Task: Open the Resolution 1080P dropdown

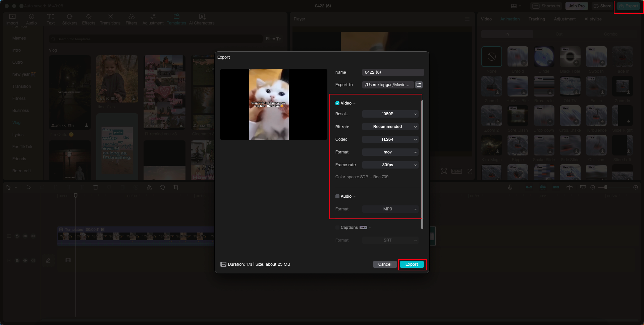Action: [x=390, y=114]
